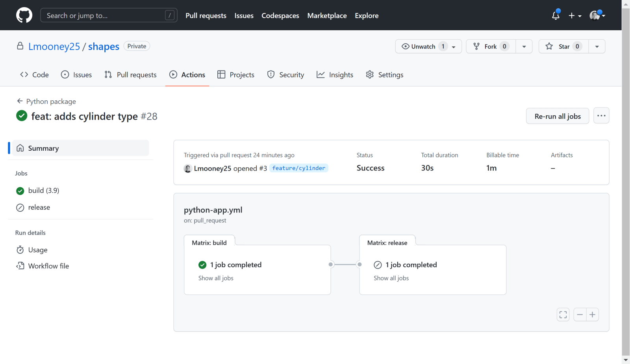This screenshot has height=364, width=630.
Task: Open the Code tab
Action: point(34,75)
